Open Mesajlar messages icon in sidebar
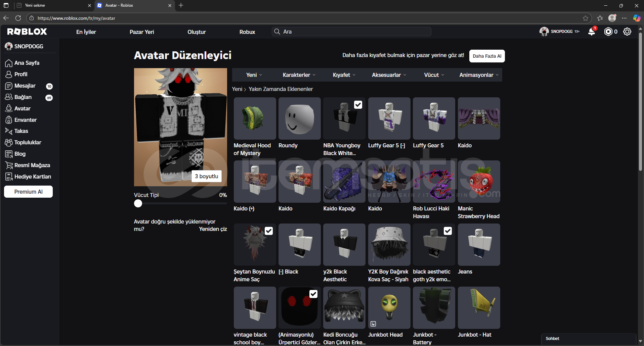The width and height of the screenshot is (644, 346). tap(9, 86)
